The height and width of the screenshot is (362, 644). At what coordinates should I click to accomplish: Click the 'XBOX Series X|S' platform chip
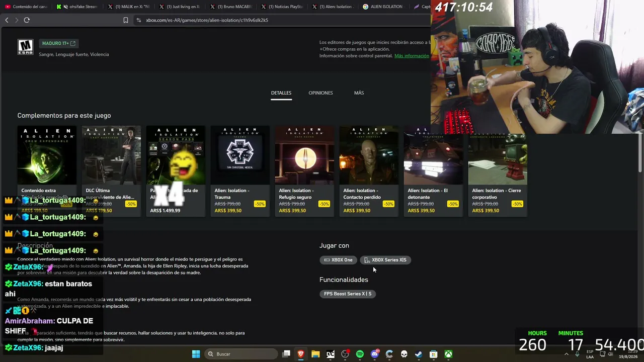(x=385, y=260)
